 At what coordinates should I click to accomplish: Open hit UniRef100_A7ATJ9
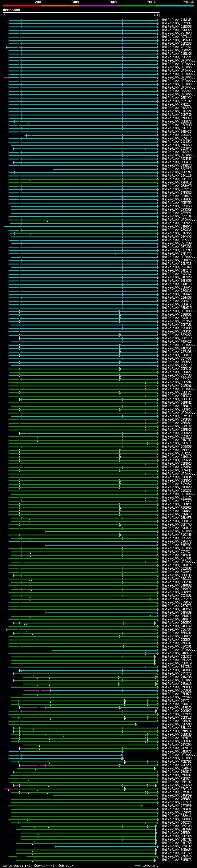tap(176, 789)
